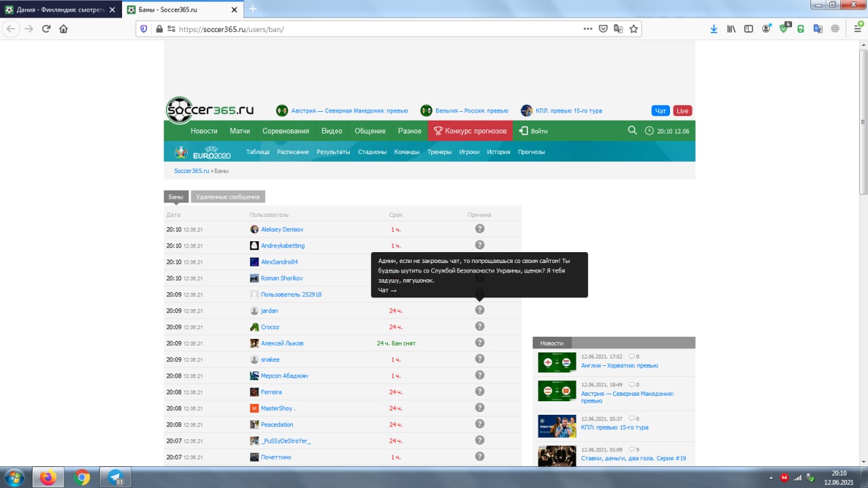
Task: Open the red Live button
Action: (682, 110)
